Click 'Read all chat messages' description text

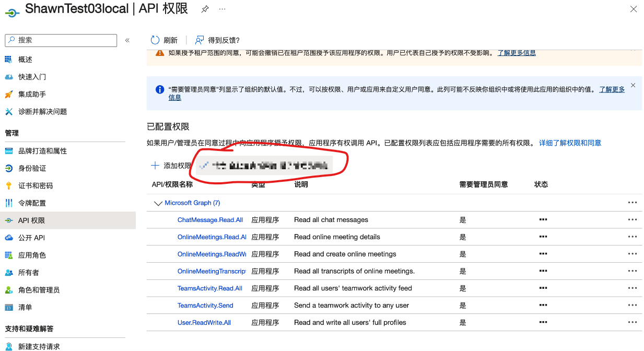pyautogui.click(x=331, y=220)
